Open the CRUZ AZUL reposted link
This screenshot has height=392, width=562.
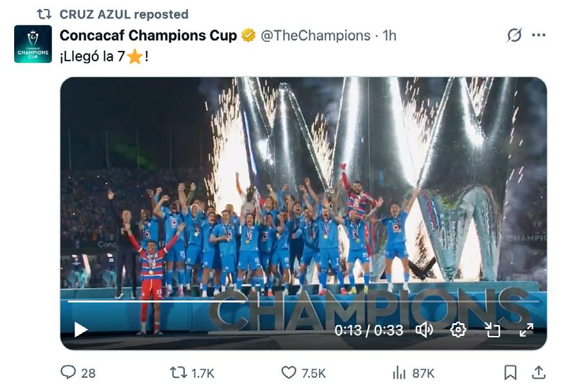[x=124, y=14]
